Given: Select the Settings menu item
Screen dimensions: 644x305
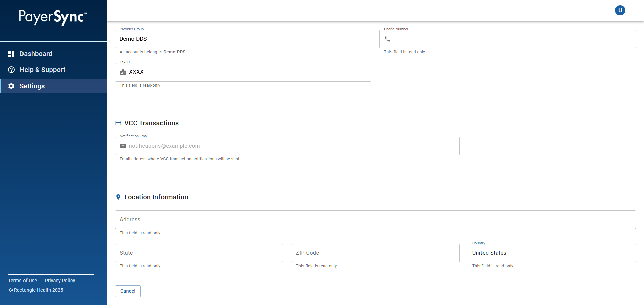Looking at the screenshot, I should pos(54,86).
